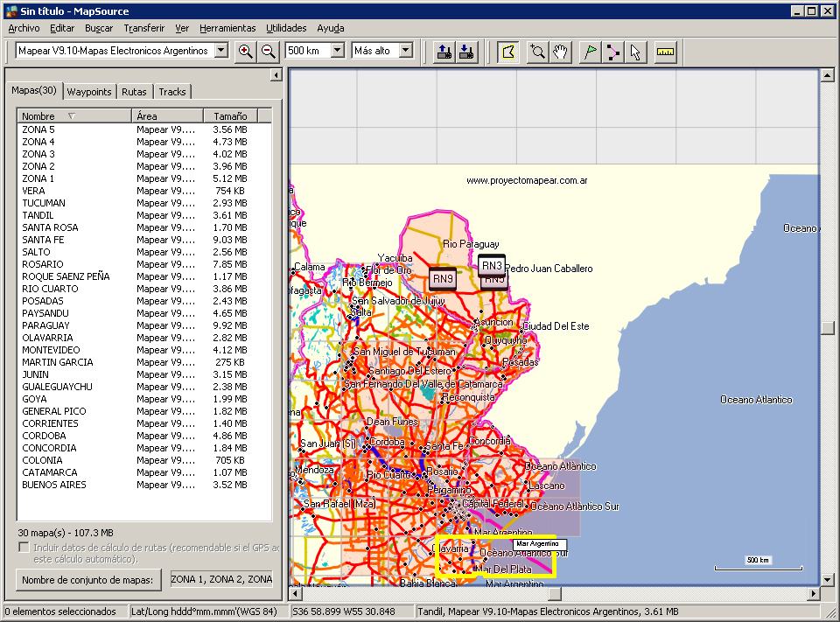
Task: Switch to the Waypoints tab
Action: [89, 92]
